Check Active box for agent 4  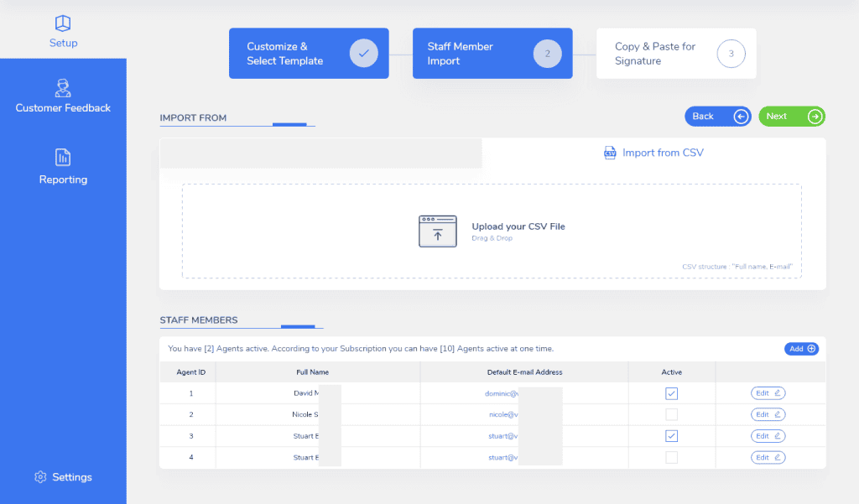(x=671, y=457)
